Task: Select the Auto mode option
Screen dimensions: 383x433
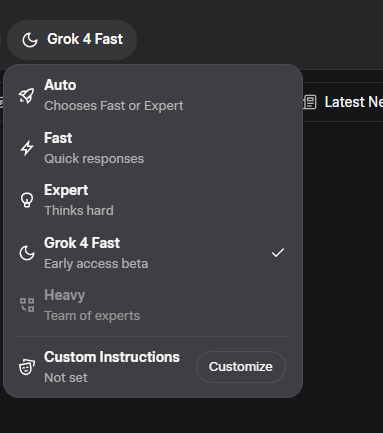Action: [x=153, y=95]
